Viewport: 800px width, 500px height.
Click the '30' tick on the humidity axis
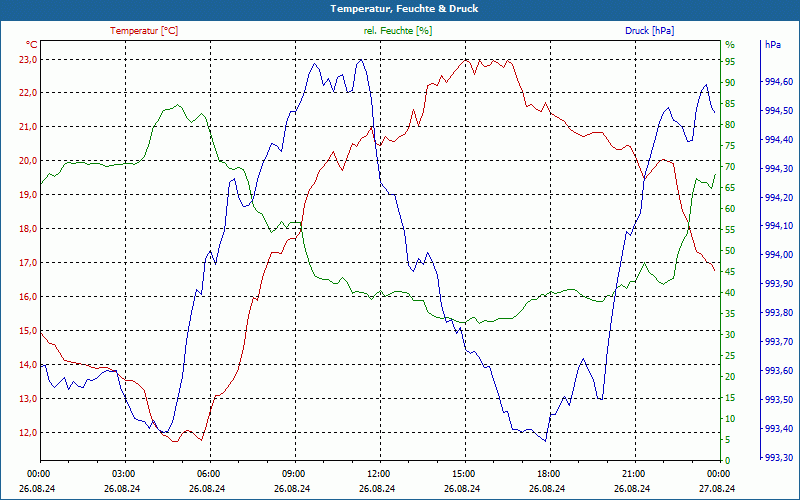(x=730, y=335)
